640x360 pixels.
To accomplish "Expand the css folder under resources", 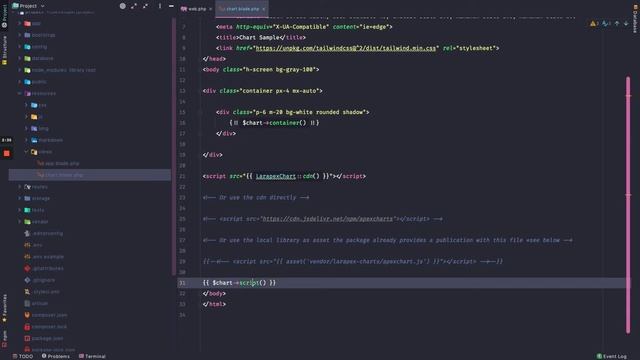I will (27, 105).
